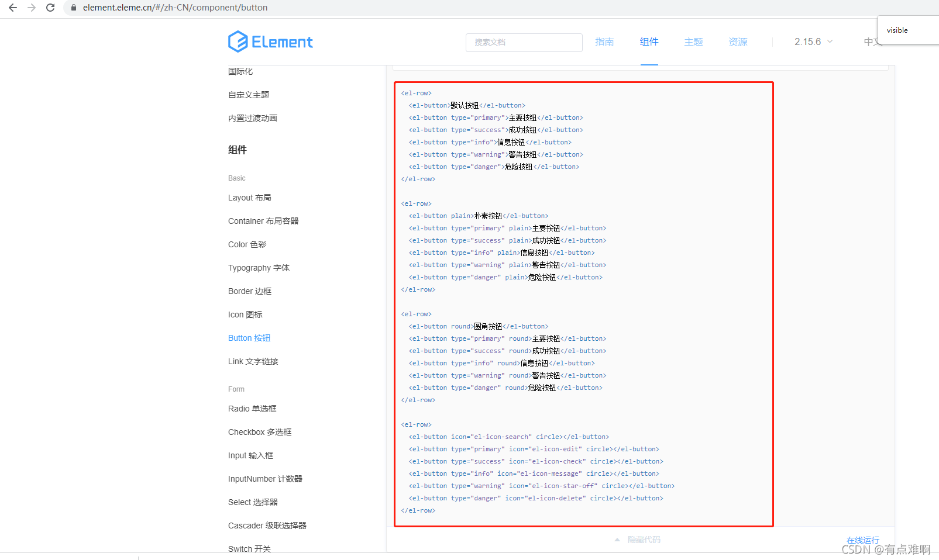Viewport: 939px width, 560px height.
Task: Click the 组件 sidebar heading
Action: pyautogui.click(x=238, y=150)
